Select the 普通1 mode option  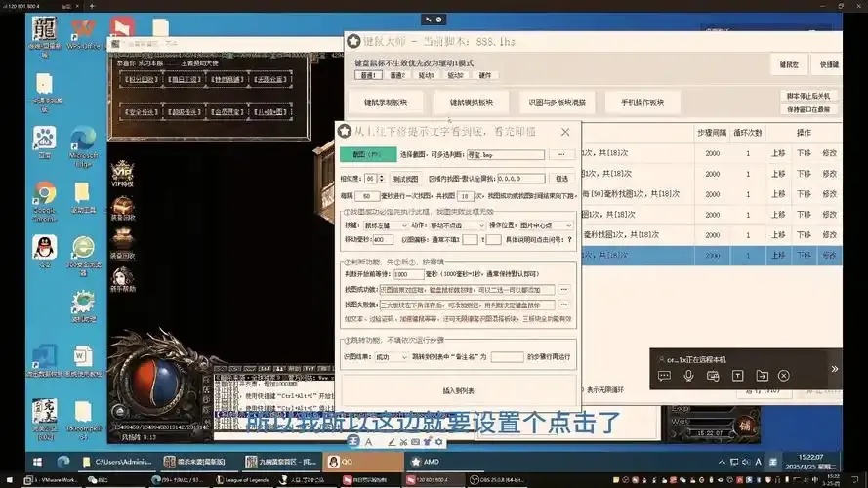point(368,75)
